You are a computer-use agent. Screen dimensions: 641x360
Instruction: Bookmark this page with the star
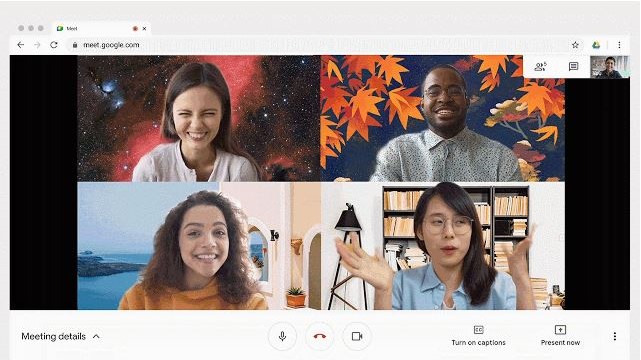(x=575, y=45)
